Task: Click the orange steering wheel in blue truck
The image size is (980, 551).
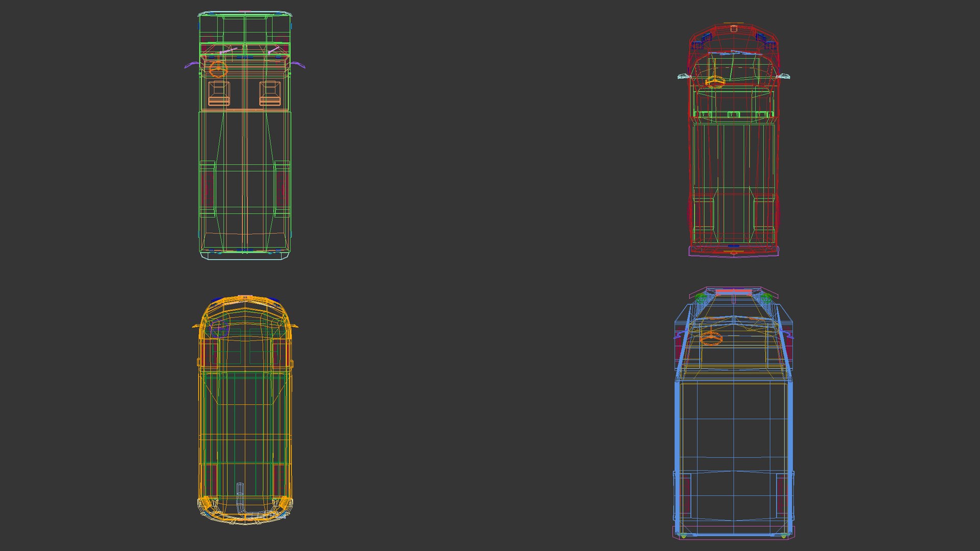Action: pyautogui.click(x=710, y=338)
